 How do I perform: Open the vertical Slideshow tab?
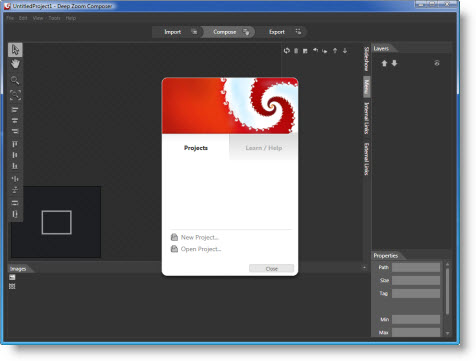coord(366,59)
